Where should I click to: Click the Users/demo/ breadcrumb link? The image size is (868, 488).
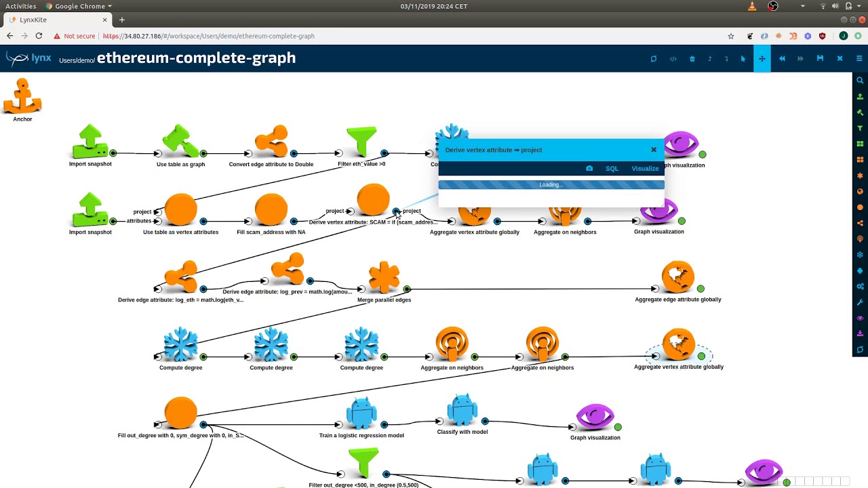pos(77,60)
